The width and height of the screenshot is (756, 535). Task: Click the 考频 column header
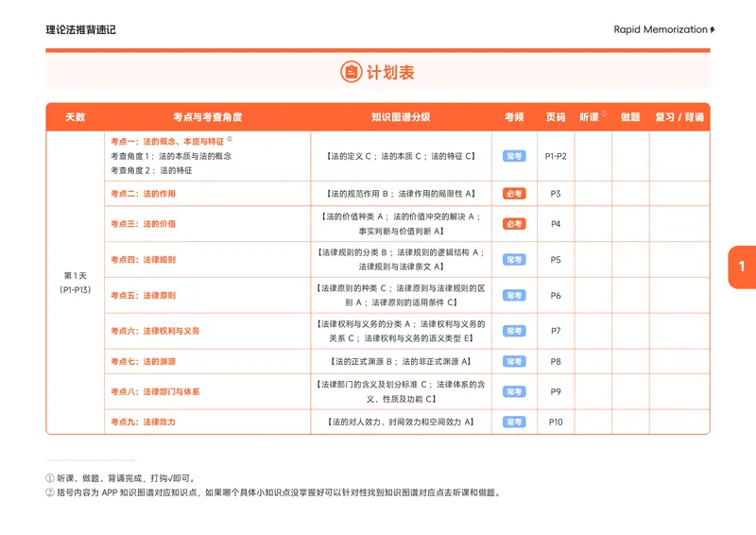(514, 117)
